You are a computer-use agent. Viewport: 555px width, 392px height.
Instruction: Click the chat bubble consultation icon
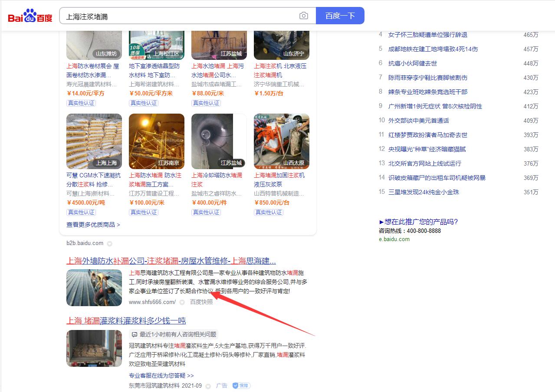[x=135, y=334]
